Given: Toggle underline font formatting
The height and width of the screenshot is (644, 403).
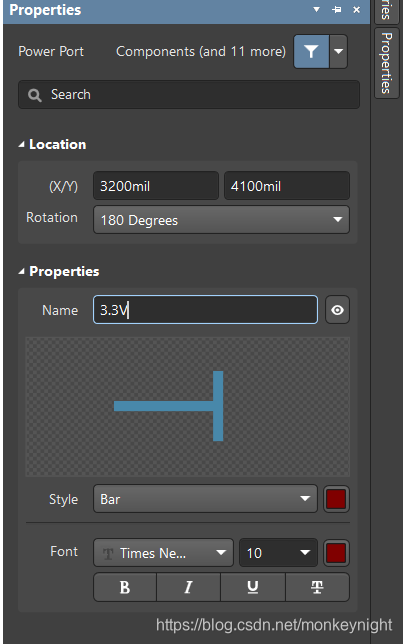Looking at the screenshot, I should [253, 587].
